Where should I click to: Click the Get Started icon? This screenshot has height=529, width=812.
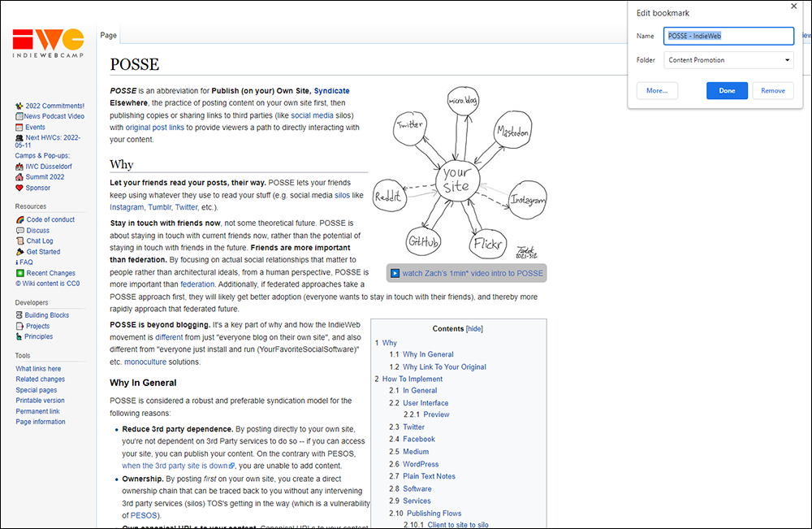tap(19, 252)
